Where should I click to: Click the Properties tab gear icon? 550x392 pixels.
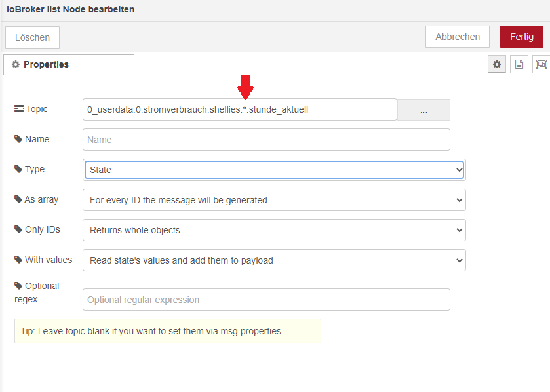tap(16, 64)
